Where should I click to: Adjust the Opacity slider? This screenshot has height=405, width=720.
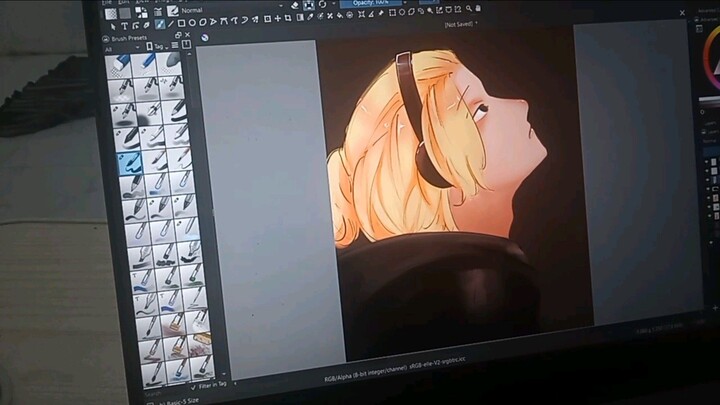(x=371, y=3)
